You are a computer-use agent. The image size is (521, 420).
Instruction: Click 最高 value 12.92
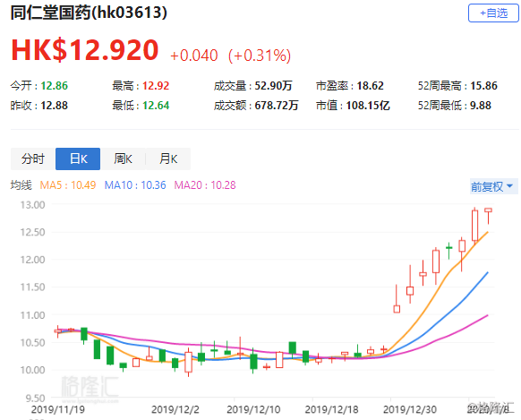tap(156, 86)
